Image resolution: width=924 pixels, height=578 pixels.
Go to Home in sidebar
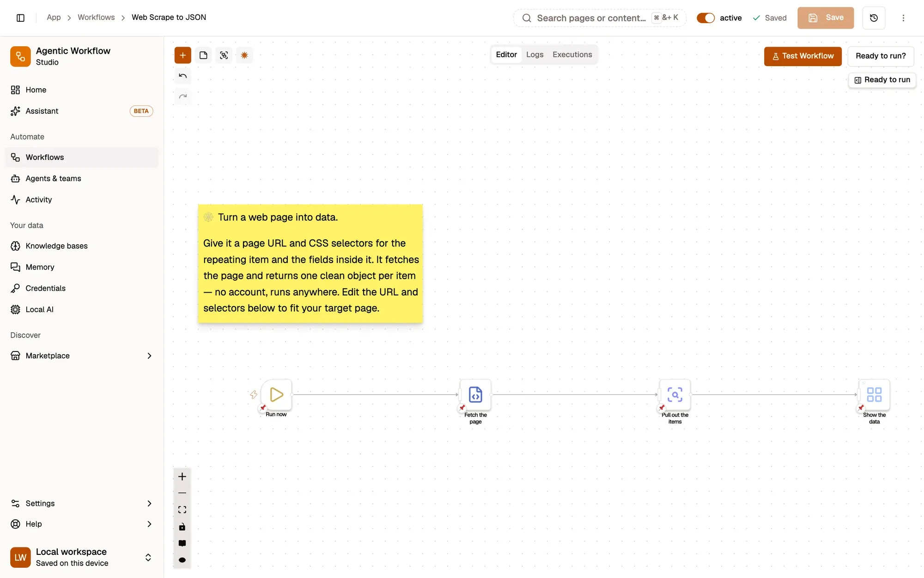[82, 90]
